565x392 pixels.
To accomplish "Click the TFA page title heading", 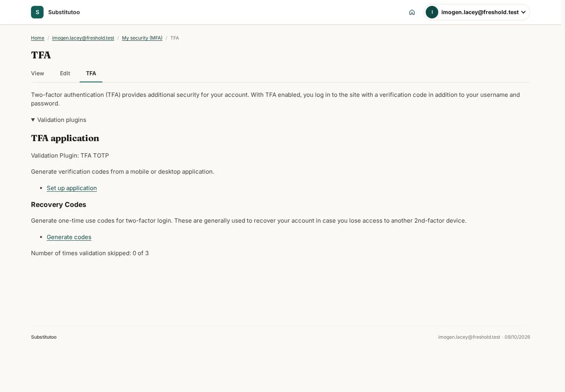I will (x=41, y=55).
